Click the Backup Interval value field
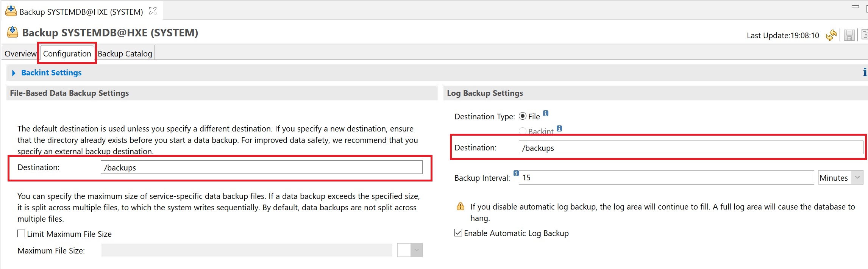Image resolution: width=868 pixels, height=269 pixels. pyautogui.click(x=666, y=177)
